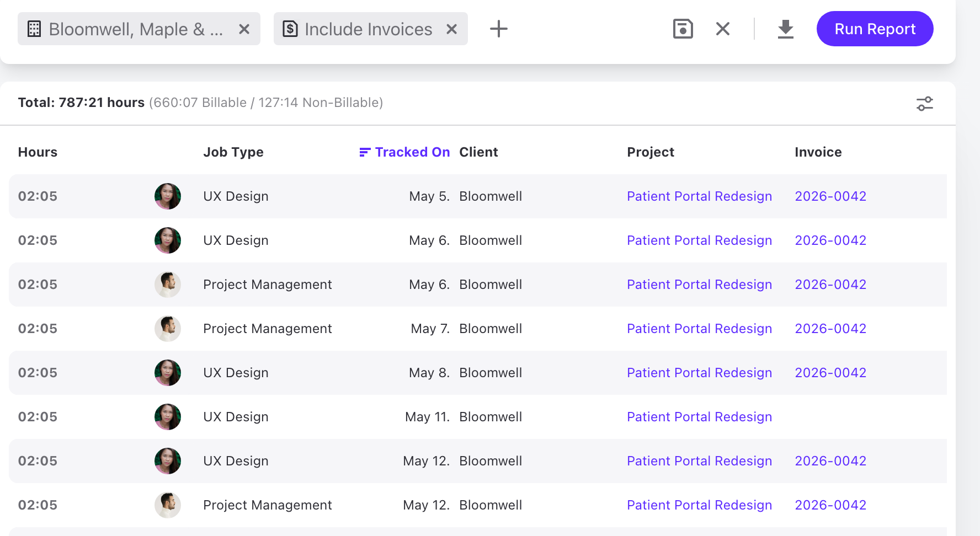Add a new filter with the plus icon

pyautogui.click(x=499, y=29)
